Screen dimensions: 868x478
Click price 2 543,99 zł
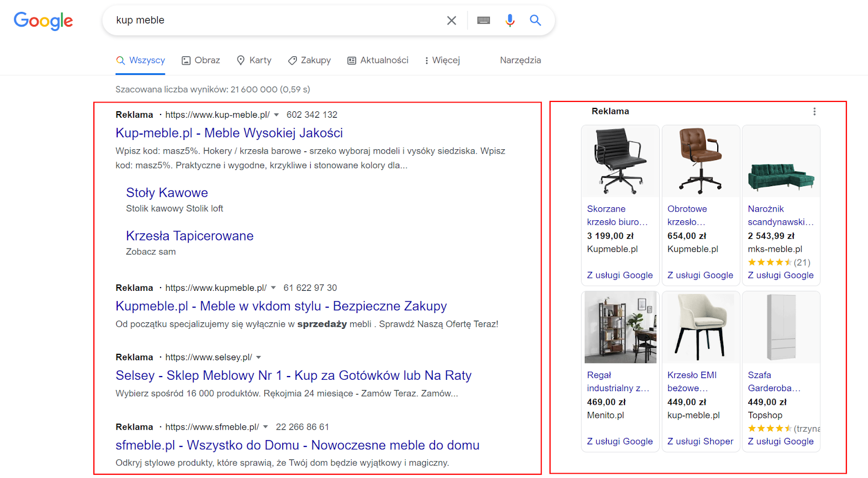tap(771, 236)
